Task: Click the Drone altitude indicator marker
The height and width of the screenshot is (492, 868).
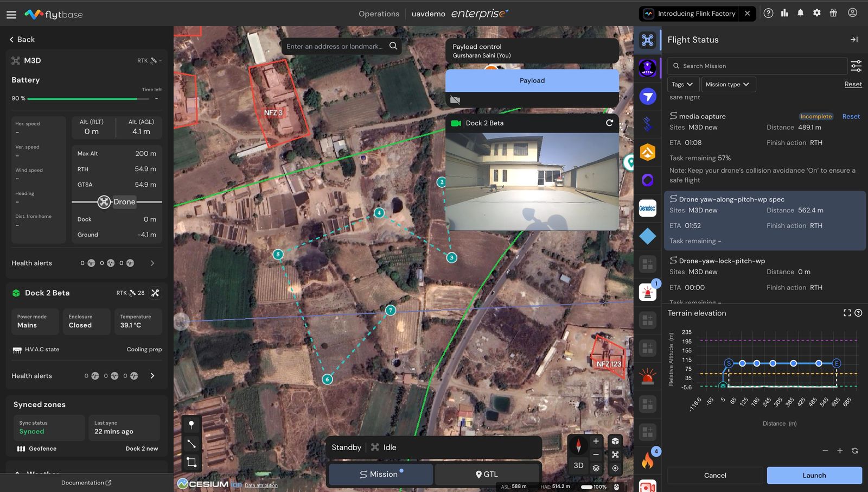Action: tap(104, 202)
